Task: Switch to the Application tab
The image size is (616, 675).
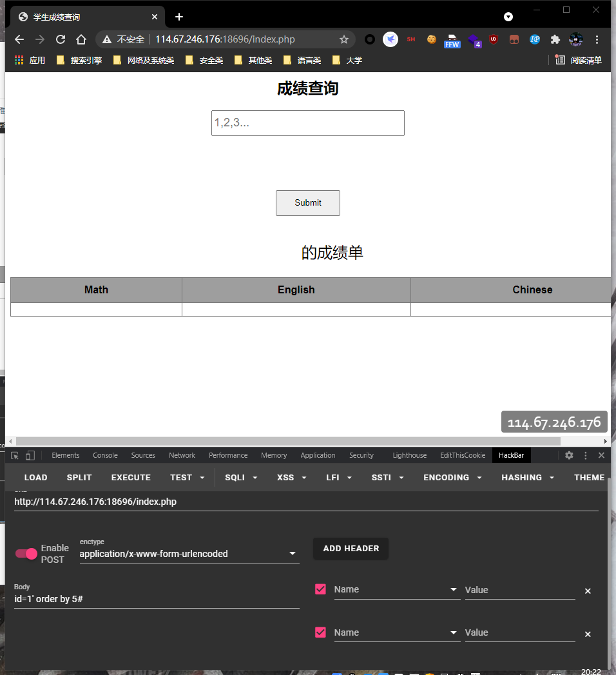Action: pos(318,455)
